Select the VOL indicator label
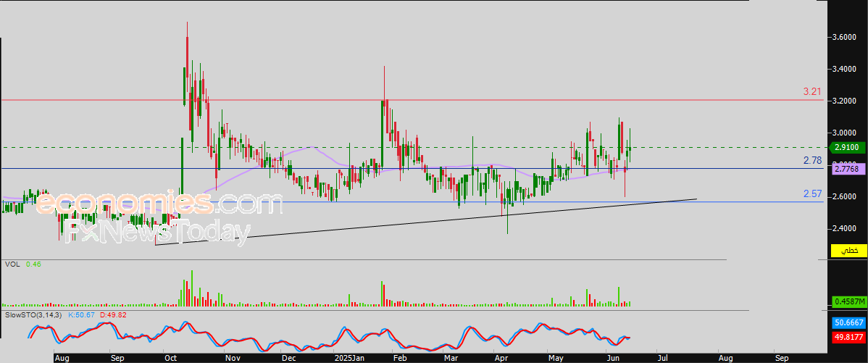Screen dimensions: 868x363 pyautogui.click(x=12, y=265)
